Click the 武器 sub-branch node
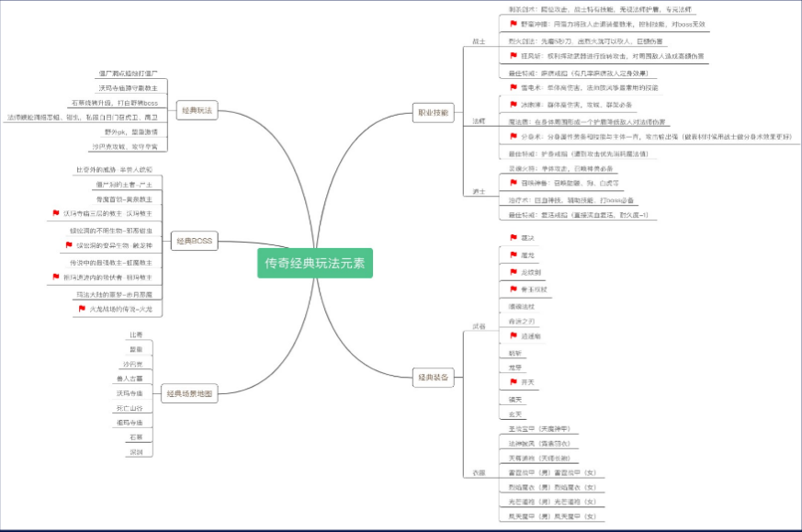 point(479,327)
